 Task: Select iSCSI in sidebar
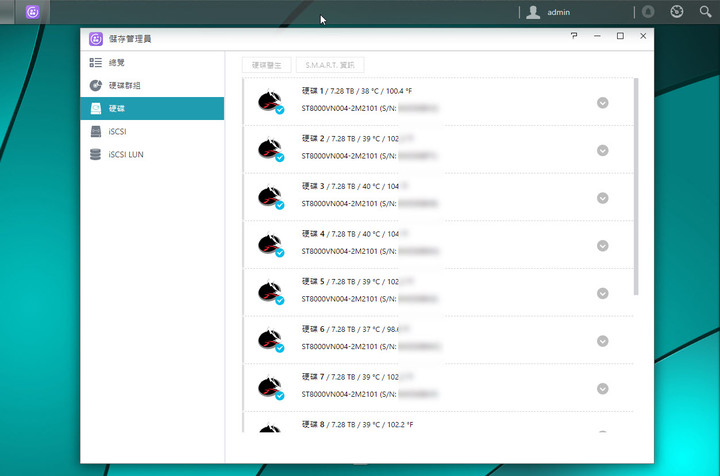(152, 131)
